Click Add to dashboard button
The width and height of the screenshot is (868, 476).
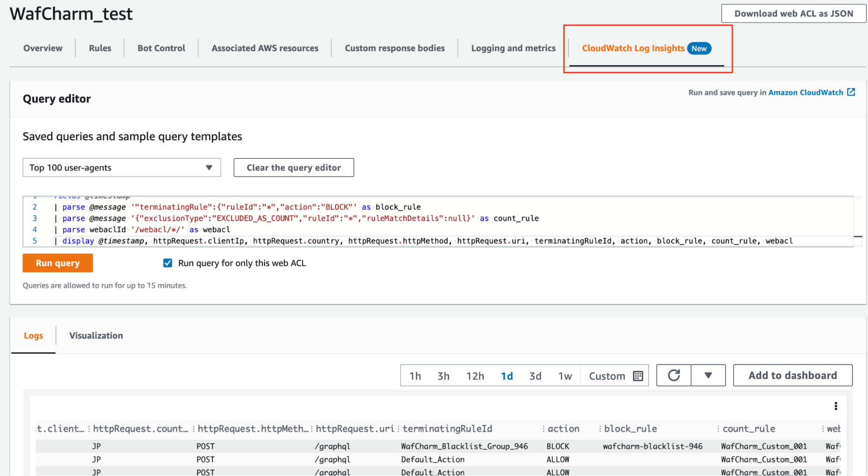click(792, 375)
